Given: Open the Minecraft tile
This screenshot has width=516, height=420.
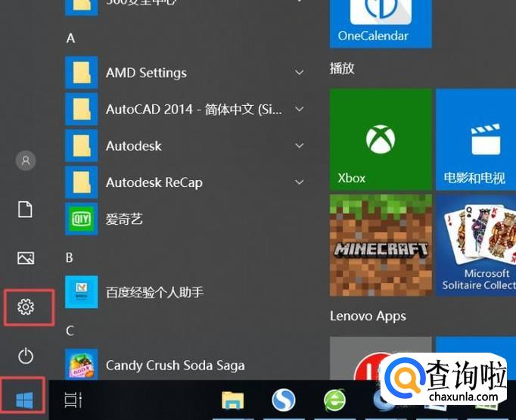Looking at the screenshot, I should (381, 245).
